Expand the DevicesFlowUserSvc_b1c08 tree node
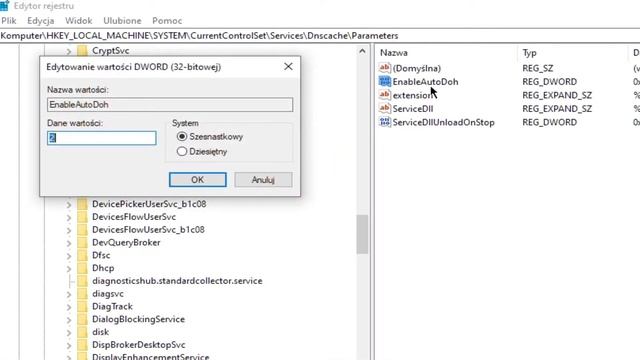Viewport: 640px width, 360px height. click(x=69, y=230)
